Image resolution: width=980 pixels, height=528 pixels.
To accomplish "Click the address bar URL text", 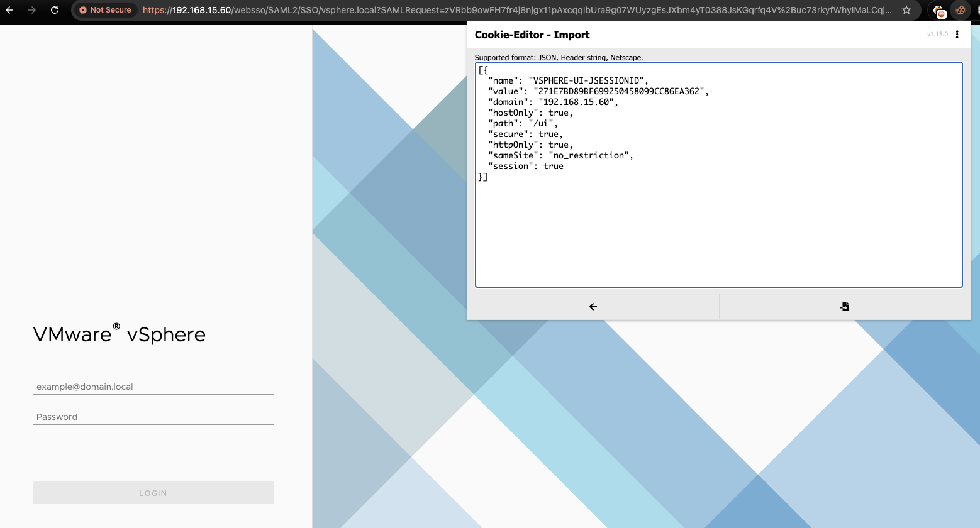I will coord(517,10).
